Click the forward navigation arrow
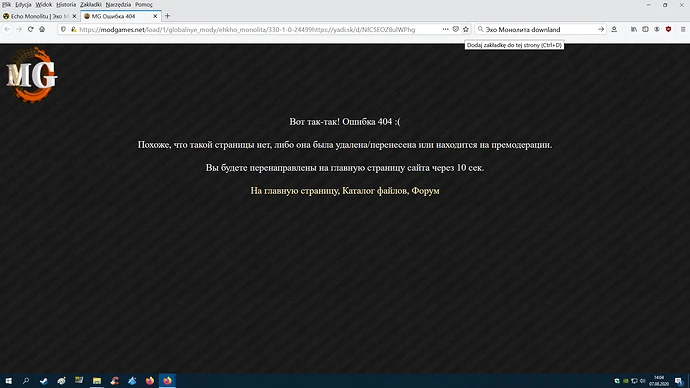The height and width of the screenshot is (388, 690). [x=19, y=29]
